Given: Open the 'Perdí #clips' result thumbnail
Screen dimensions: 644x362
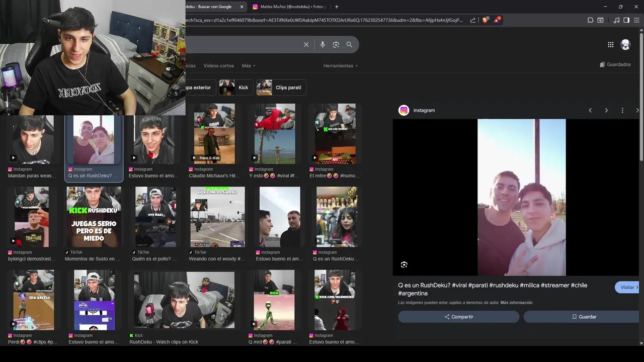Looking at the screenshot, I should pyautogui.click(x=33, y=300).
